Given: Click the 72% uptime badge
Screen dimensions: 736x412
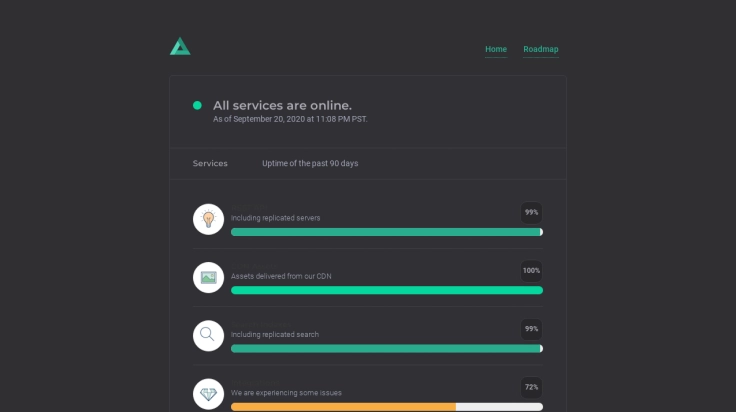Looking at the screenshot, I should pyautogui.click(x=531, y=387).
